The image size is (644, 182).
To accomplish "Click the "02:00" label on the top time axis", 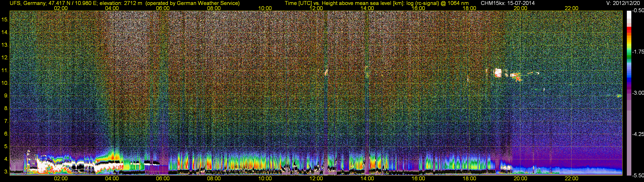I will [x=61, y=8].
